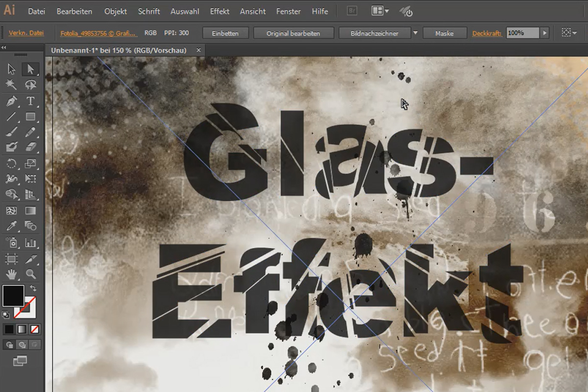Click the Original bearbeiten button

(x=293, y=33)
